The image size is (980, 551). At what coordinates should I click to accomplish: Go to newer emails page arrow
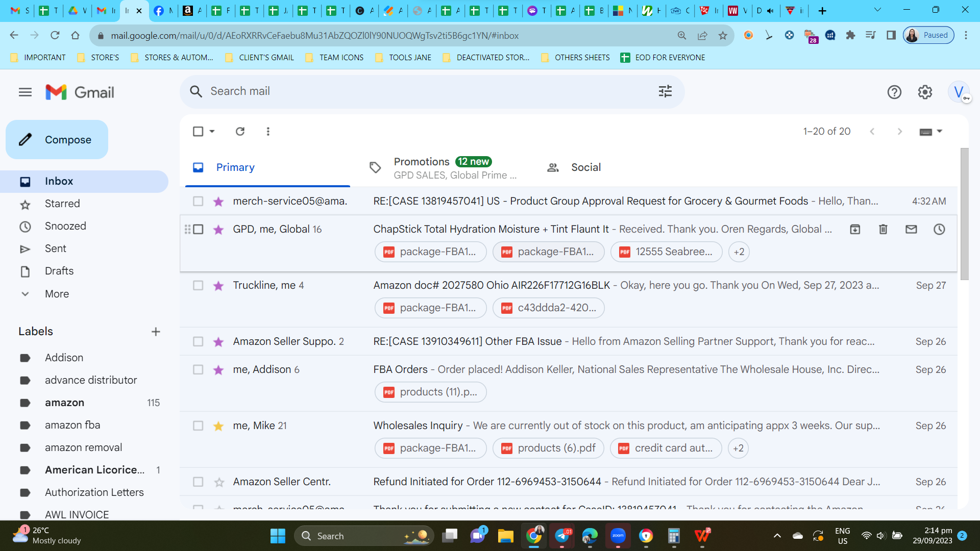[872, 132]
